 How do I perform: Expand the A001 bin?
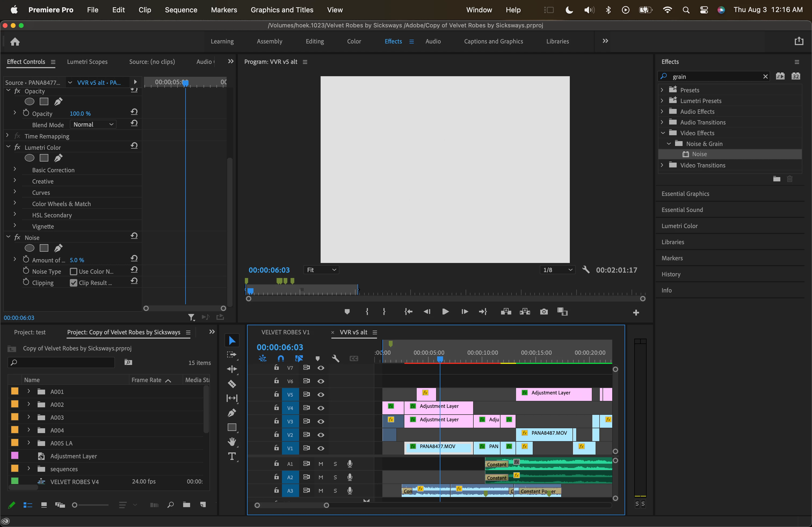tap(29, 391)
